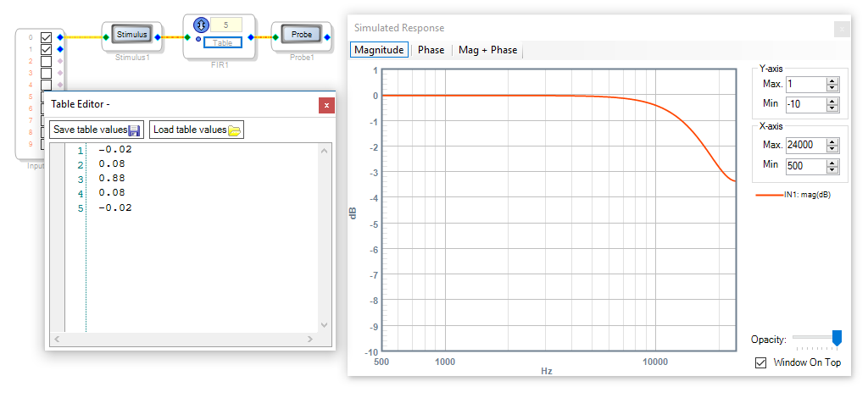Click the Opacity slider handle

tap(837, 338)
